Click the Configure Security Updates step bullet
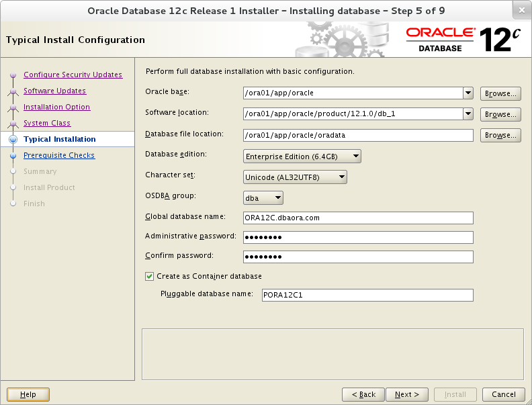The height and width of the screenshot is (405, 532). (13, 75)
